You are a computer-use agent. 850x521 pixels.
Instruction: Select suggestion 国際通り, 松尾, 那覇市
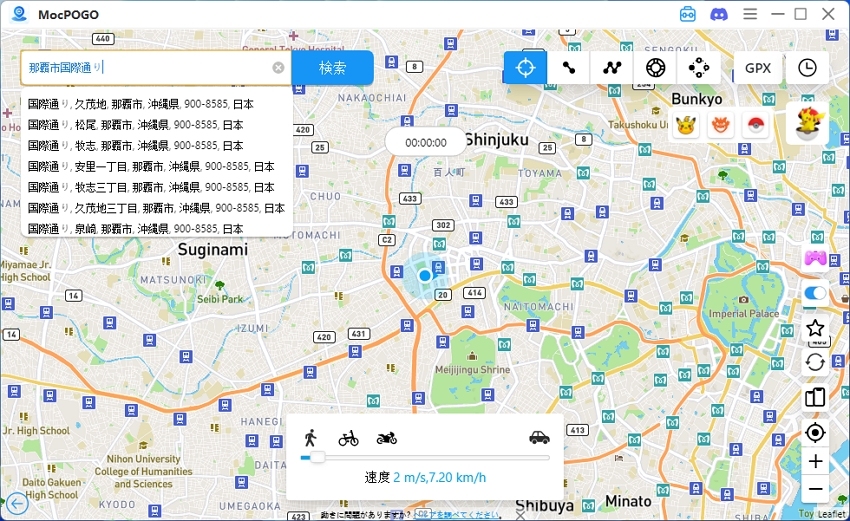[x=157, y=125]
